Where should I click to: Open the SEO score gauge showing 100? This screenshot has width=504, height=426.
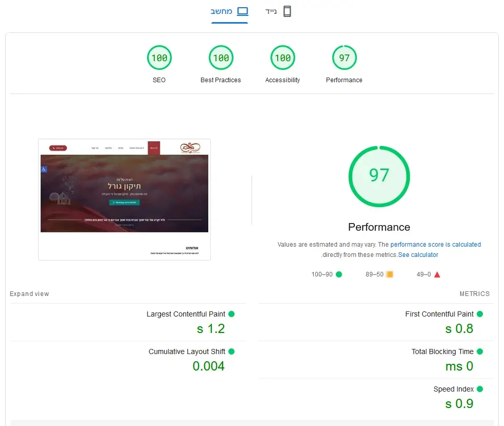pos(159,58)
